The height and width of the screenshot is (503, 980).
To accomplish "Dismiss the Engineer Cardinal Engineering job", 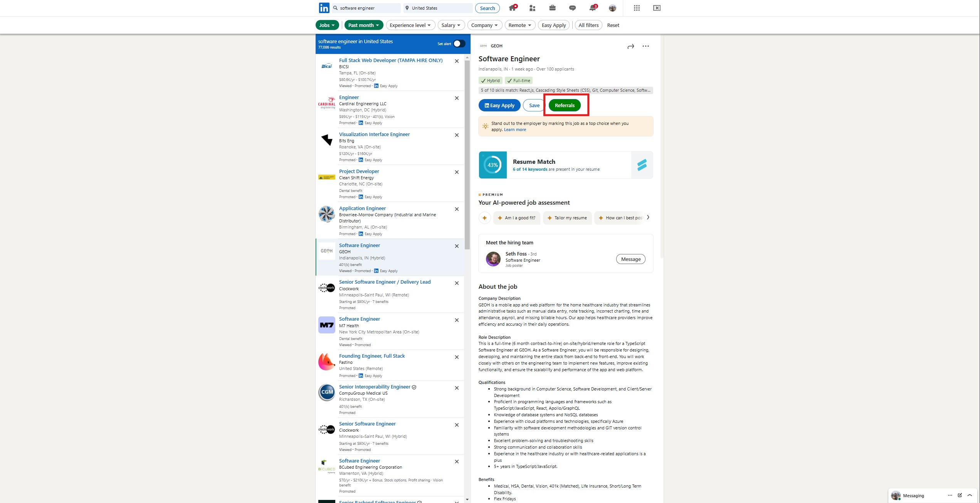I will coord(457,98).
